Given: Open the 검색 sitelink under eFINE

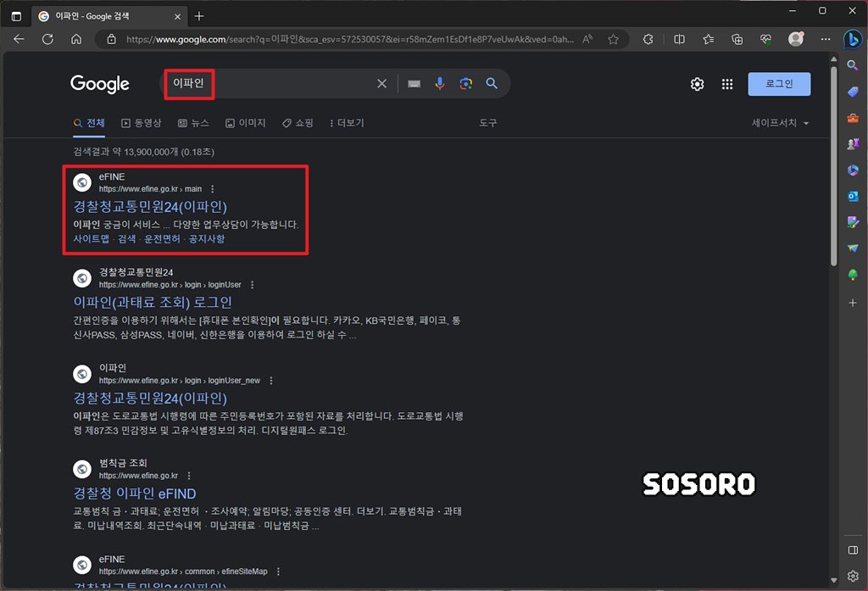Looking at the screenshot, I should [x=127, y=239].
